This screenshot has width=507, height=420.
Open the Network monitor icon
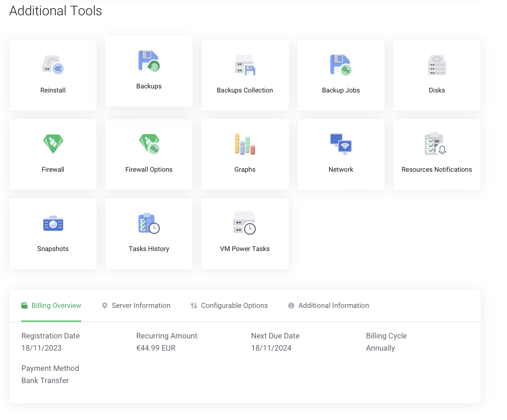[341, 144]
